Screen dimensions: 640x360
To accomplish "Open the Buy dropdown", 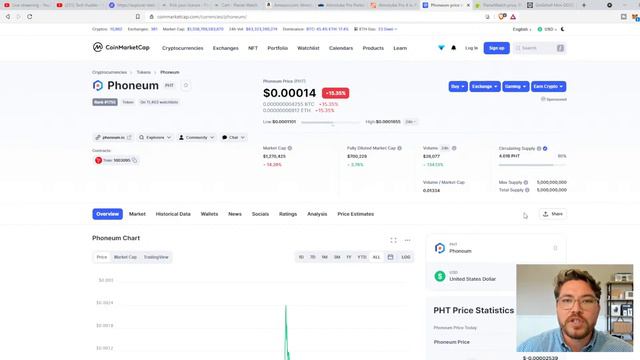I will tap(458, 87).
